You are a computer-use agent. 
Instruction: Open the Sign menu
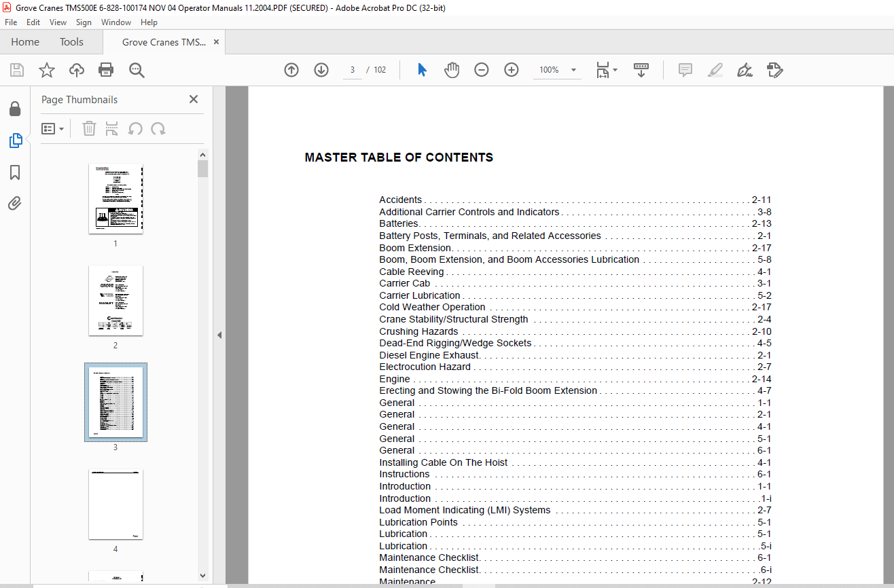tap(84, 22)
